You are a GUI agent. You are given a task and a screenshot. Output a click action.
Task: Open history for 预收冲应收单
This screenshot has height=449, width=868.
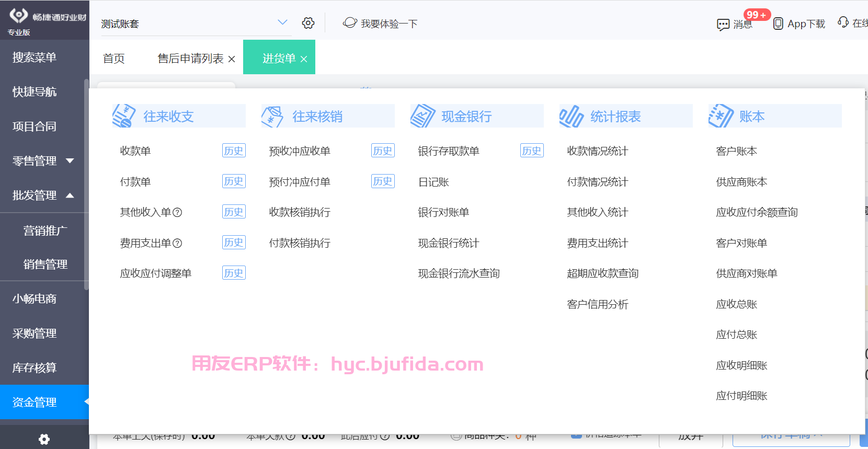click(x=383, y=151)
